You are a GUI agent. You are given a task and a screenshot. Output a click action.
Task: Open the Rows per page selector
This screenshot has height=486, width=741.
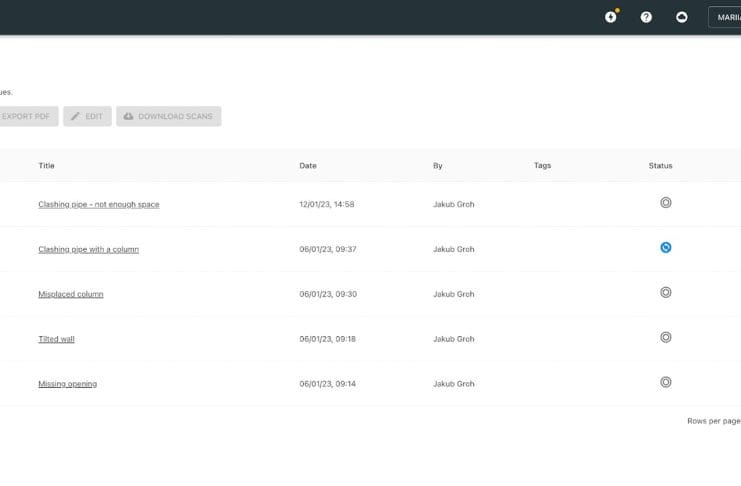pyautogui.click(x=714, y=421)
